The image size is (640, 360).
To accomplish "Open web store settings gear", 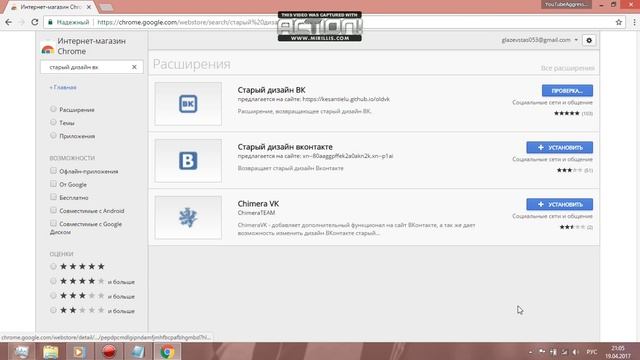I will [589, 40].
